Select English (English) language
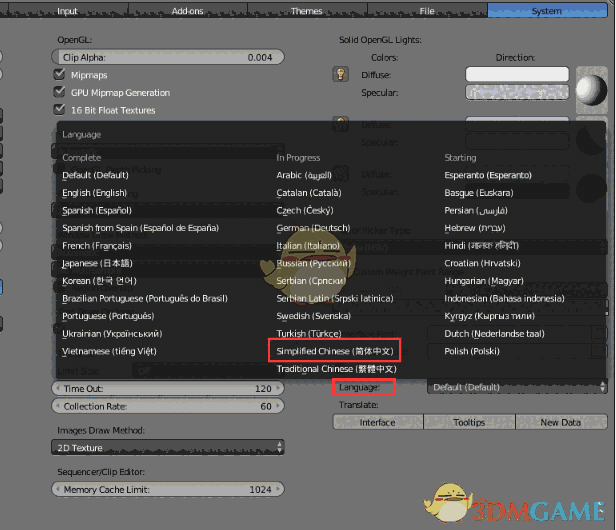The width and height of the screenshot is (616, 530). coord(95,193)
